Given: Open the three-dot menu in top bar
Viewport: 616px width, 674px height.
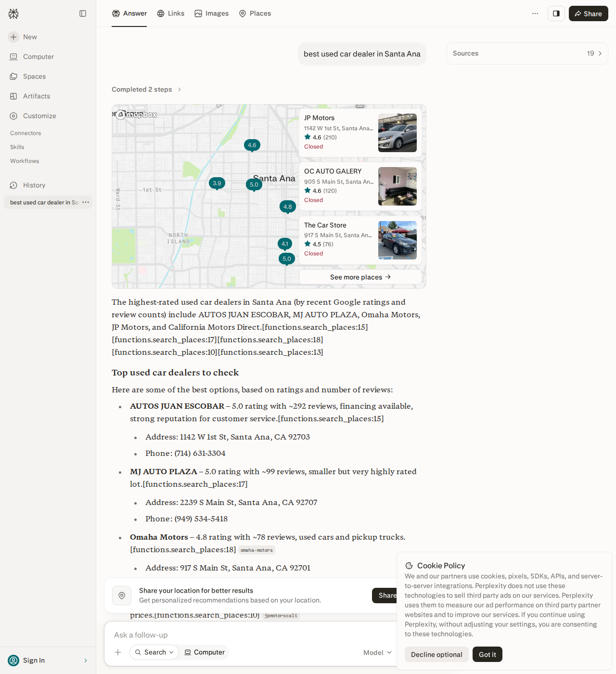Looking at the screenshot, I should 535,13.
